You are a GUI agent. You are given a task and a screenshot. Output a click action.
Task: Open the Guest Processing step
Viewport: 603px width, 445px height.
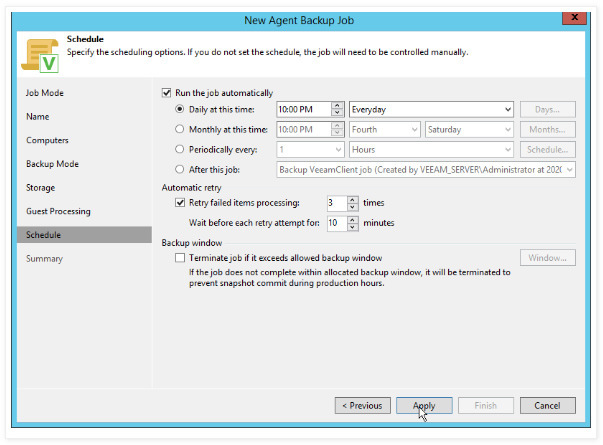(x=58, y=211)
